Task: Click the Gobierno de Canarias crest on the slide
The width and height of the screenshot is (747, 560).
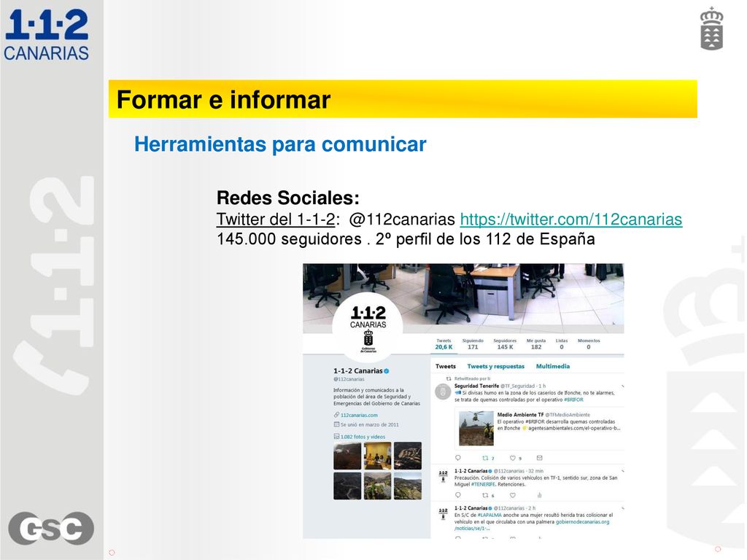Action: (711, 28)
